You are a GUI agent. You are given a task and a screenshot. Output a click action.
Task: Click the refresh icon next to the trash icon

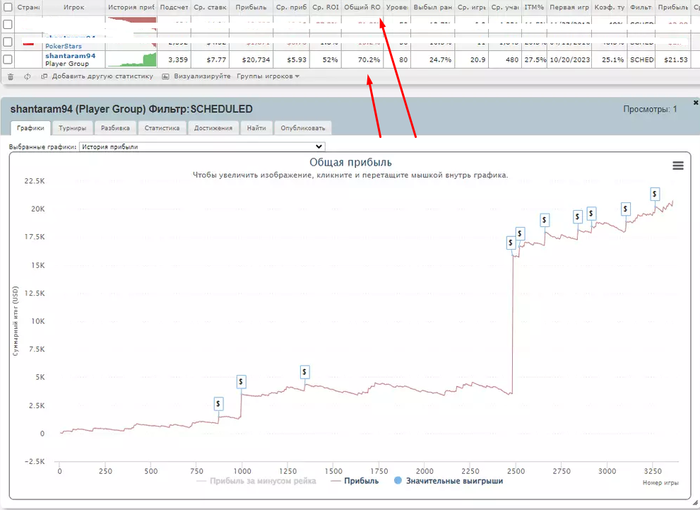coord(27,77)
